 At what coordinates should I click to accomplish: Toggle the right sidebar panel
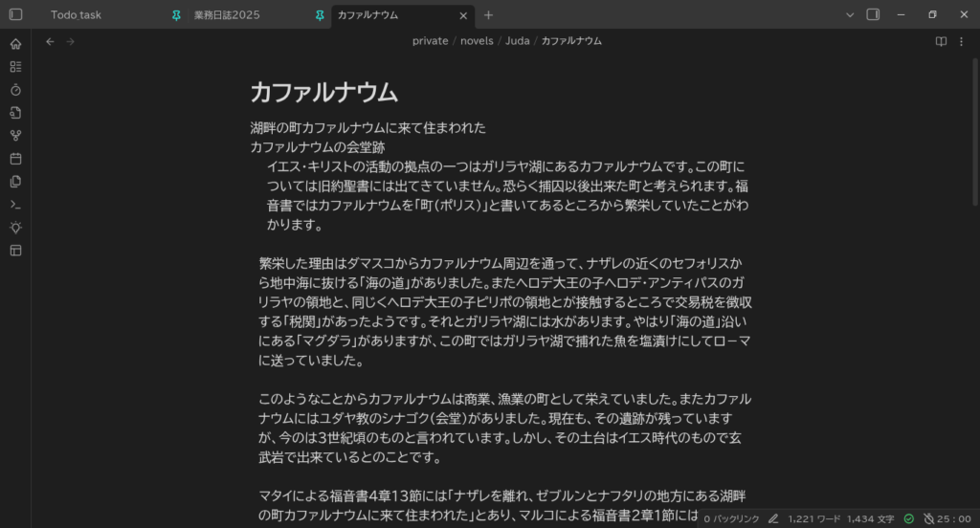pos(873,15)
